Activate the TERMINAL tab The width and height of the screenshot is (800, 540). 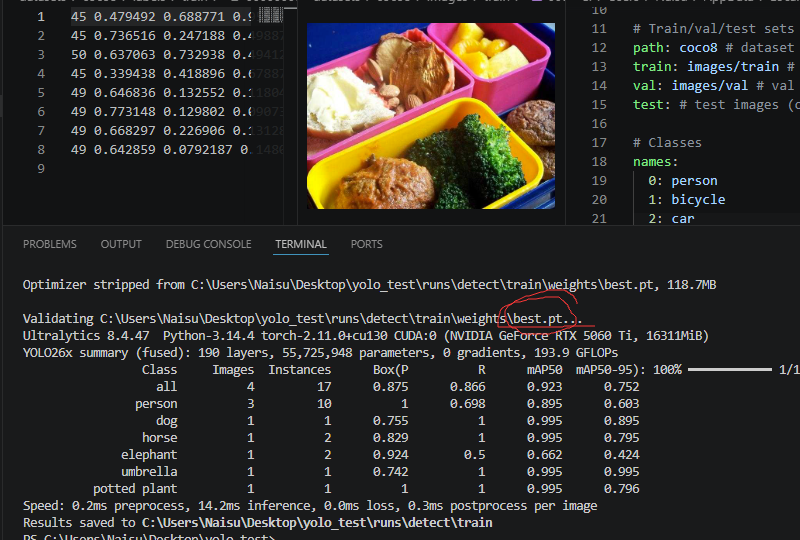point(301,244)
